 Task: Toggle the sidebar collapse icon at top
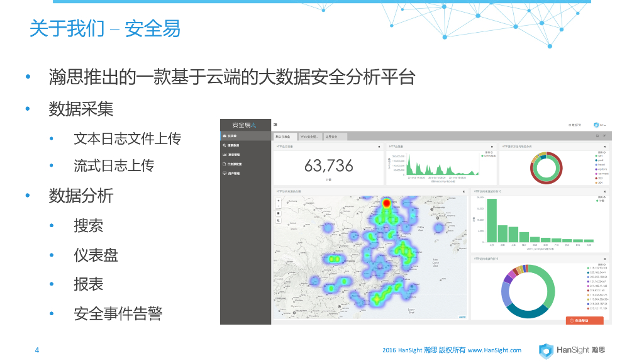[x=275, y=125]
